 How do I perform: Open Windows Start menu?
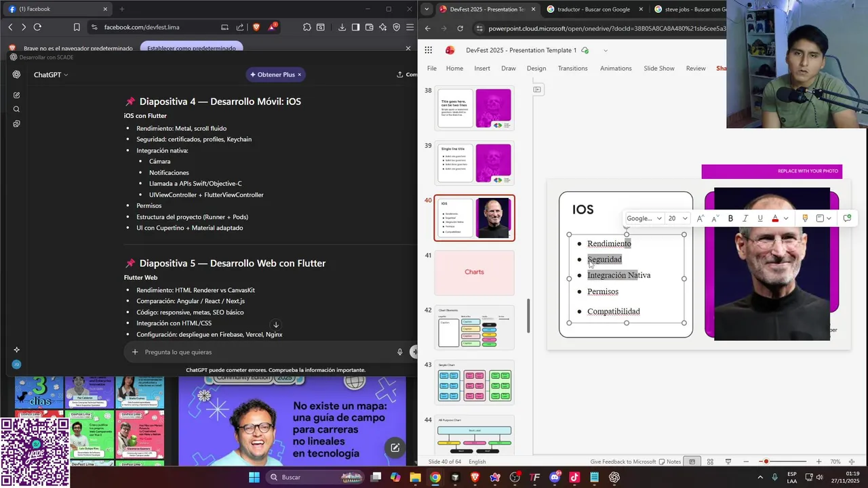[254, 477]
